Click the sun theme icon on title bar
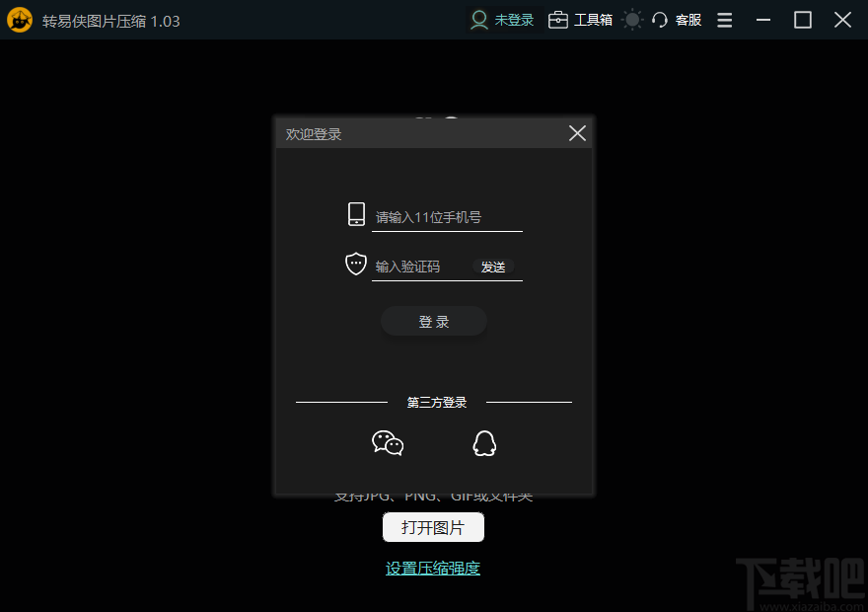This screenshot has height=612, width=868. (631, 19)
